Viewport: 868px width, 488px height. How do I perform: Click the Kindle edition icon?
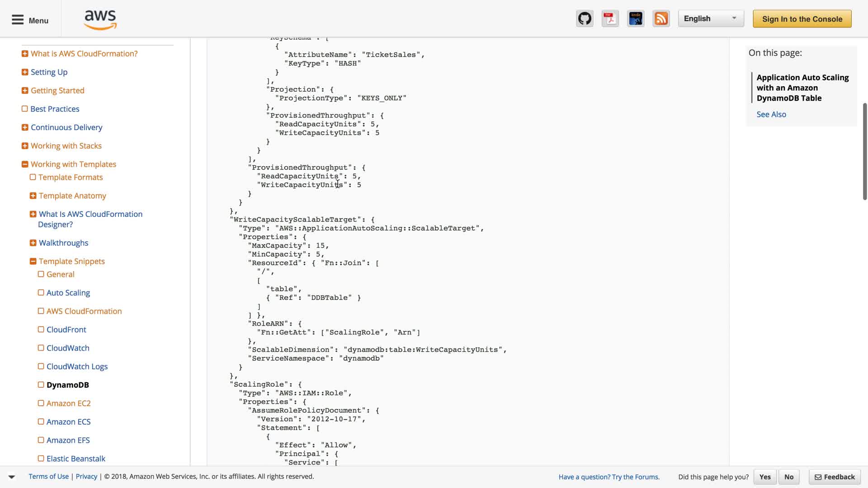(x=636, y=19)
